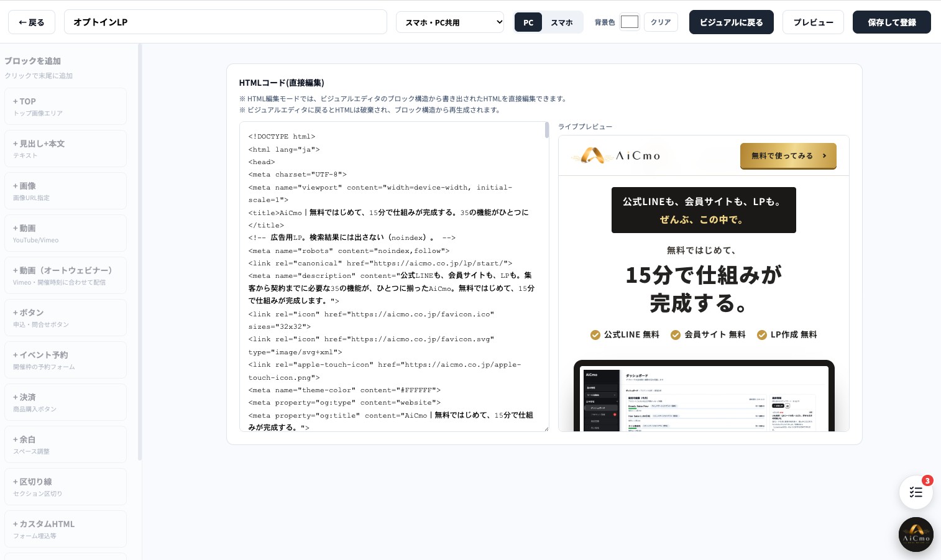This screenshot has width=941, height=560.
Task: Click inside the HTML code editor
Action: click(x=394, y=277)
